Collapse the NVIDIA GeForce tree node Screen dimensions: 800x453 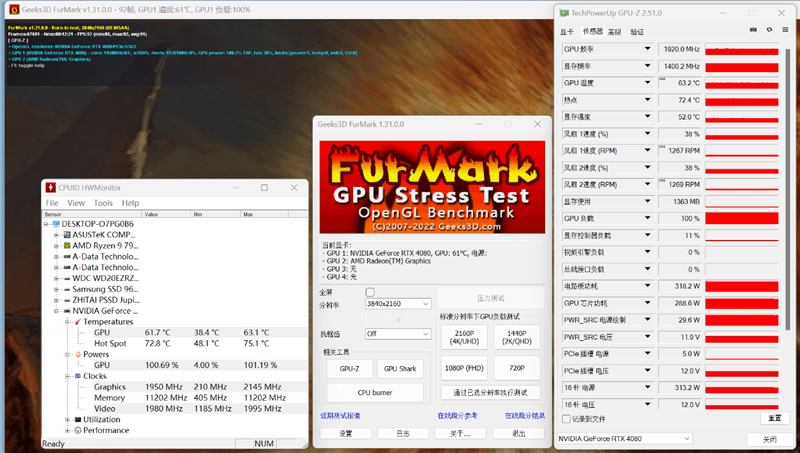pos(56,311)
